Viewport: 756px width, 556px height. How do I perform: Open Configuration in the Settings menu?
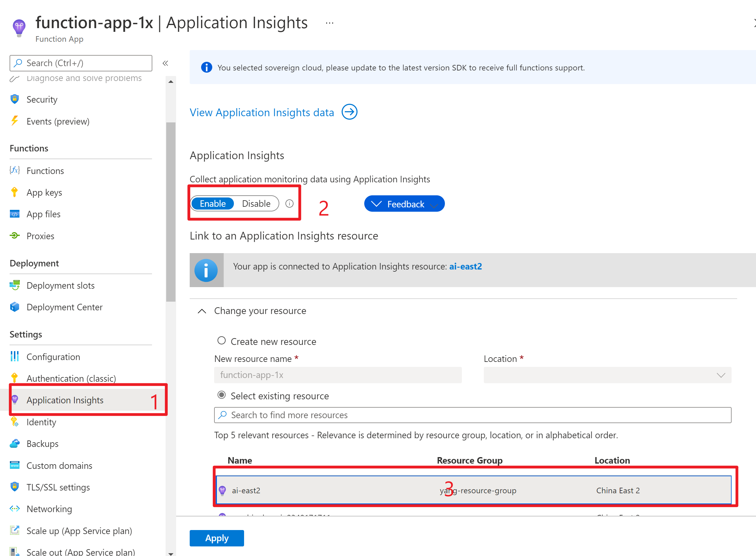click(53, 357)
